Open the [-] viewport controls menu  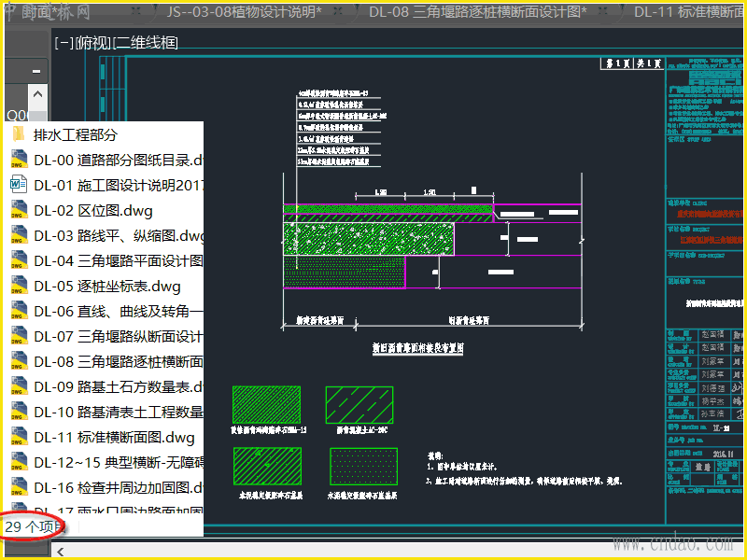[64, 43]
